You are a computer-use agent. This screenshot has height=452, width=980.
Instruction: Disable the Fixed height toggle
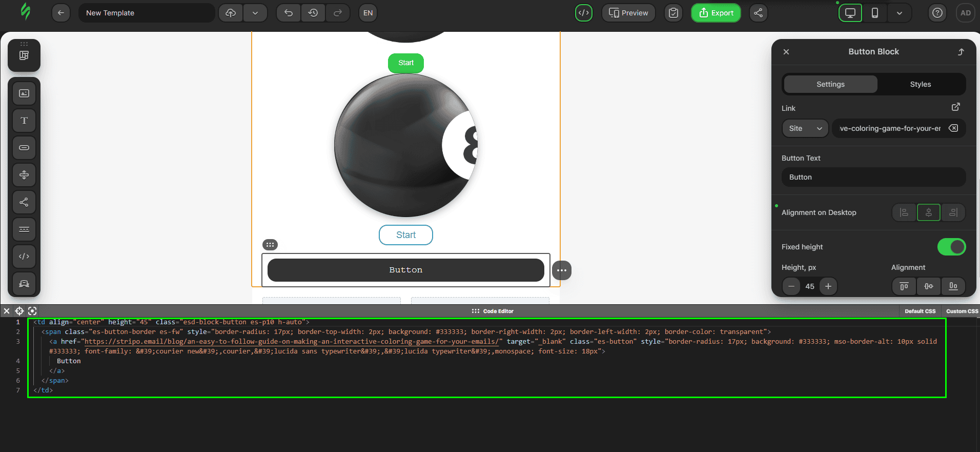point(951,247)
